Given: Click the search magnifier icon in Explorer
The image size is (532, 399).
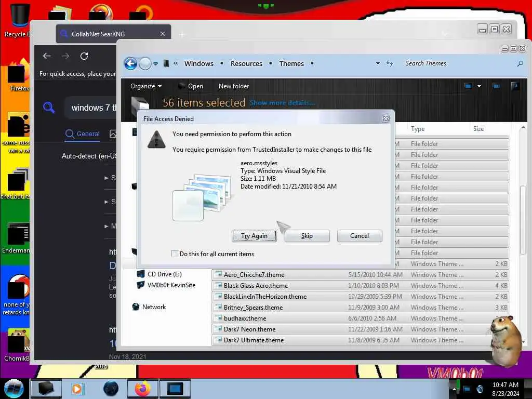Looking at the screenshot, I should [x=520, y=63].
